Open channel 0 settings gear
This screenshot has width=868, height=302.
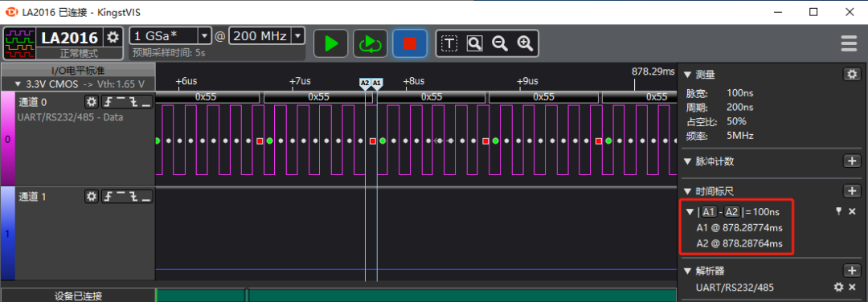(x=92, y=102)
